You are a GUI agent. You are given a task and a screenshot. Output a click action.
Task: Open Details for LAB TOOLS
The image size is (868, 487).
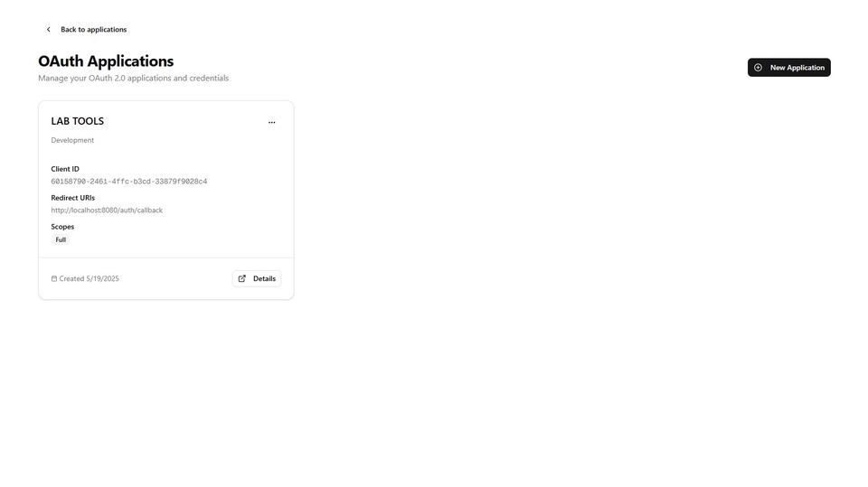tap(256, 279)
